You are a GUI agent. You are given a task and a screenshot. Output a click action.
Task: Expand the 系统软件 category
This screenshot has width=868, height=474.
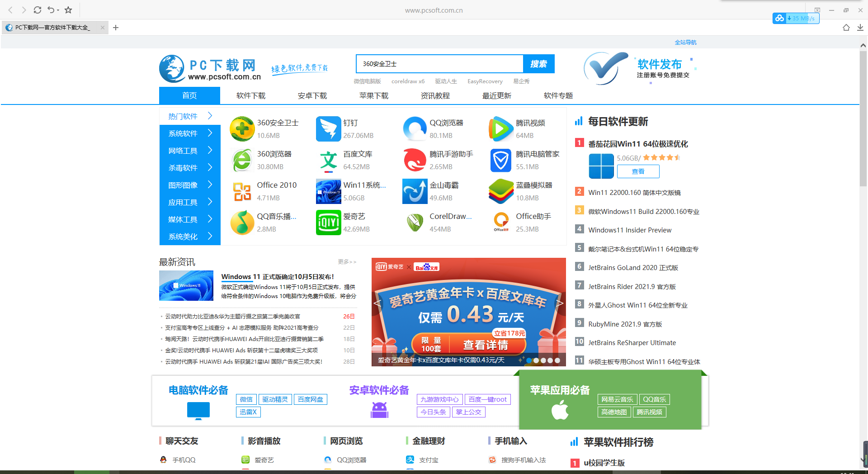(183, 133)
